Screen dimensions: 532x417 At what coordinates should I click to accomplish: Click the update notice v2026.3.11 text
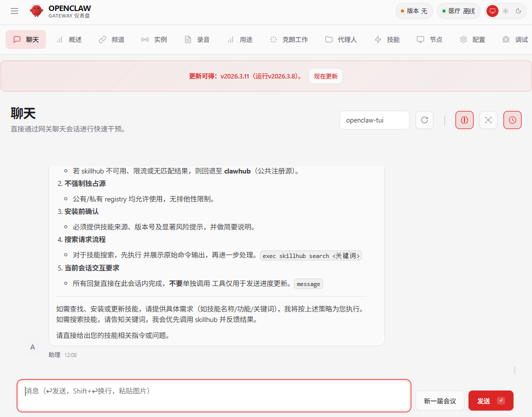point(245,76)
